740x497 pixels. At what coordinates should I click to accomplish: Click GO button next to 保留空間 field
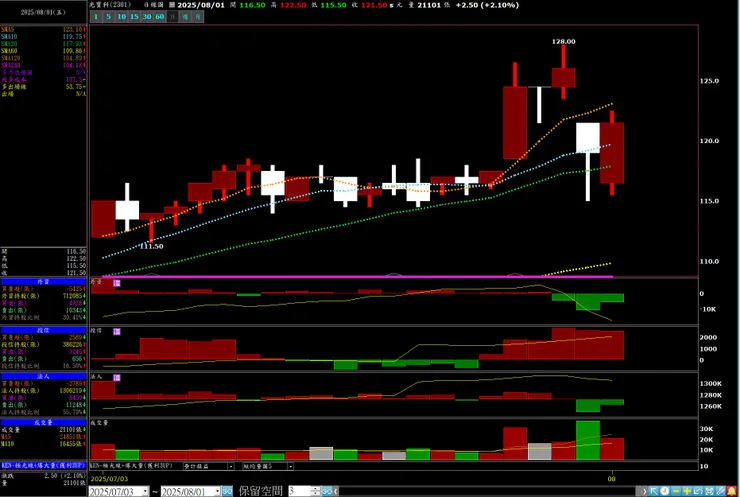pyautogui.click(x=327, y=491)
